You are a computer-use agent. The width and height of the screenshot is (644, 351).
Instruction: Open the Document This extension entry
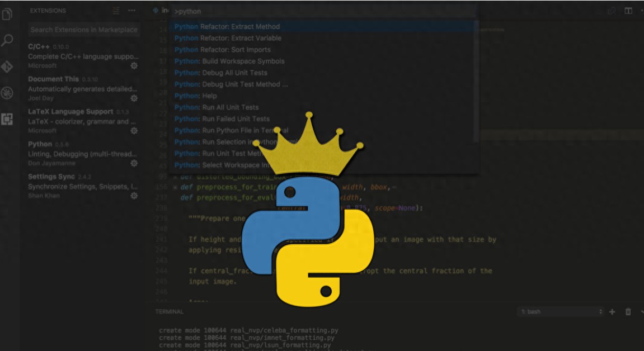83,88
